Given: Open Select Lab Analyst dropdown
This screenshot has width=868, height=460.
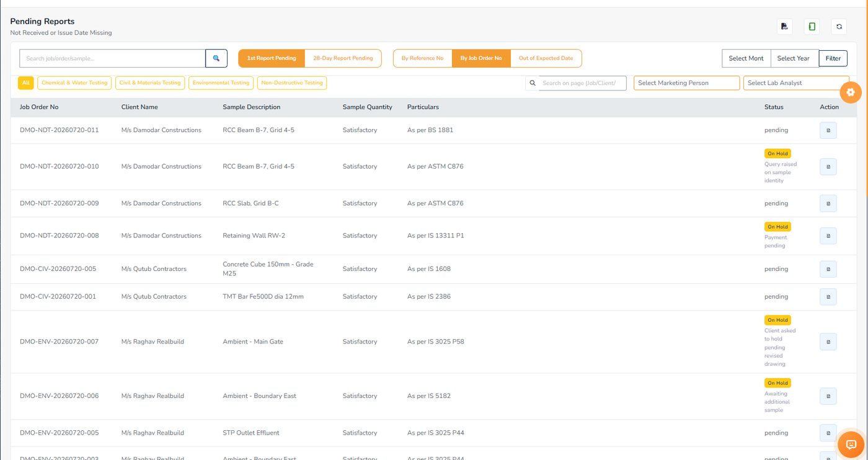Looking at the screenshot, I should (796, 83).
